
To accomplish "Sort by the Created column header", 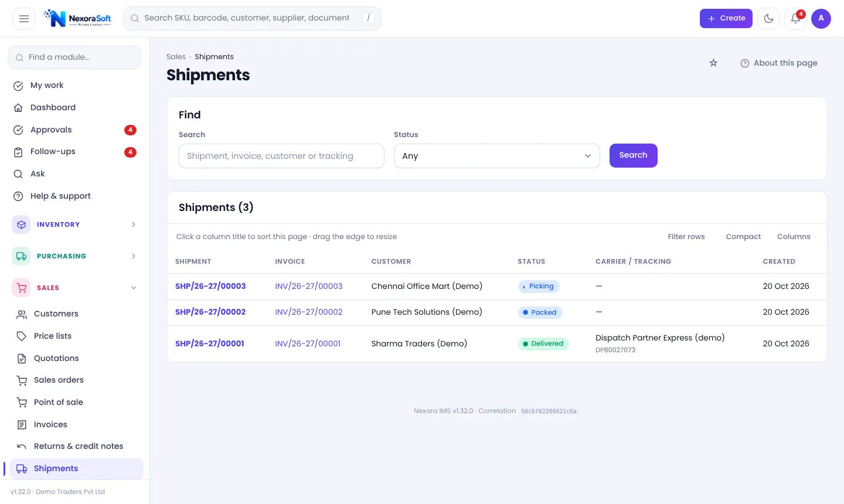I will pos(779,261).
